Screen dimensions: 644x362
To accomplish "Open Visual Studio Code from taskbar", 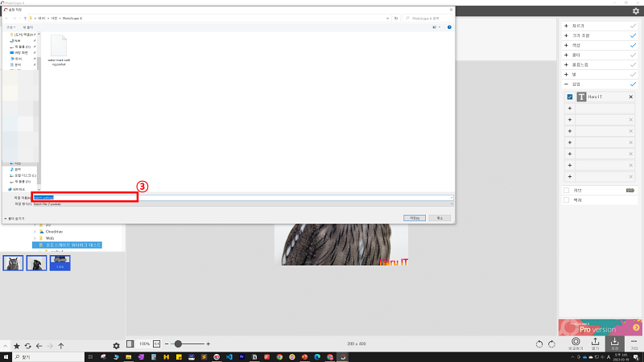I will pyautogui.click(x=229, y=357).
